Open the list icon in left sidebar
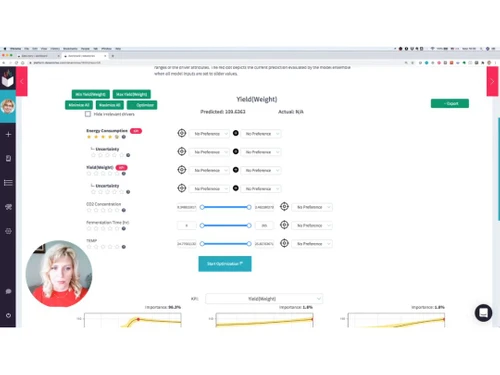 tap(8, 183)
